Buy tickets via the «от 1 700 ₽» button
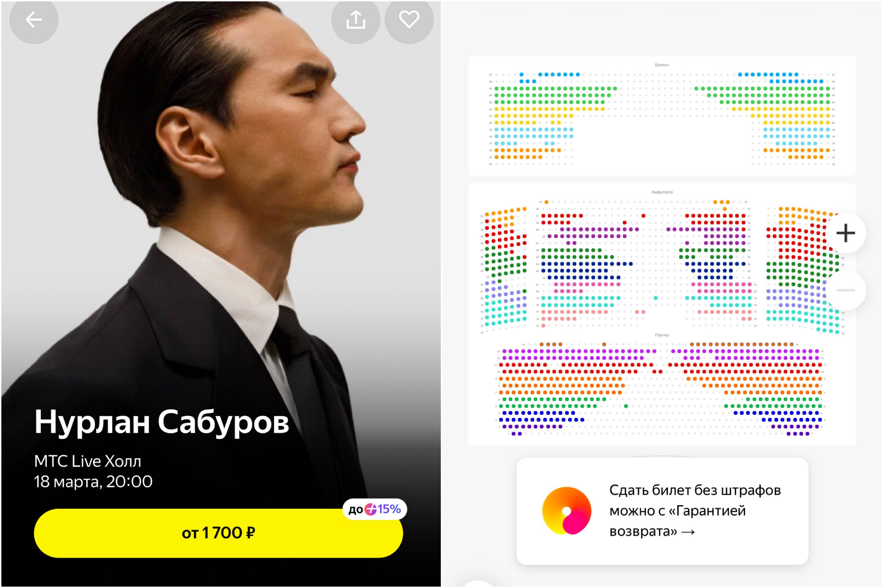 (x=218, y=533)
